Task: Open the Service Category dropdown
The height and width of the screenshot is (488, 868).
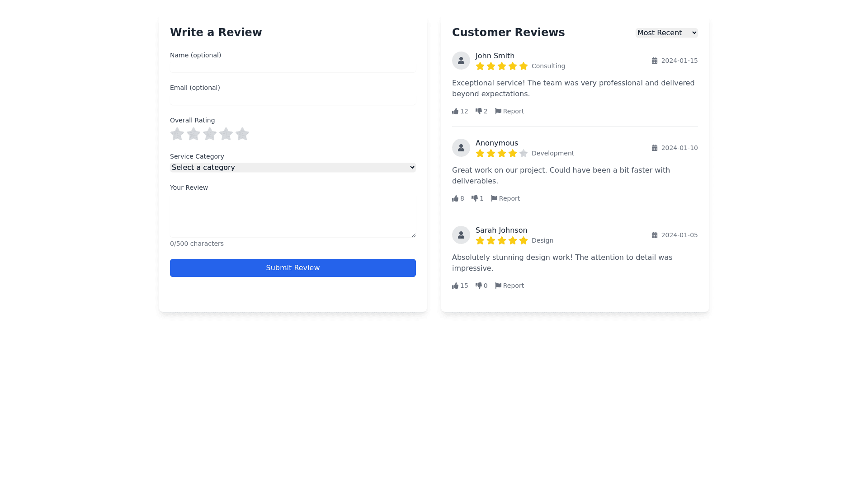Action: click(292, 167)
